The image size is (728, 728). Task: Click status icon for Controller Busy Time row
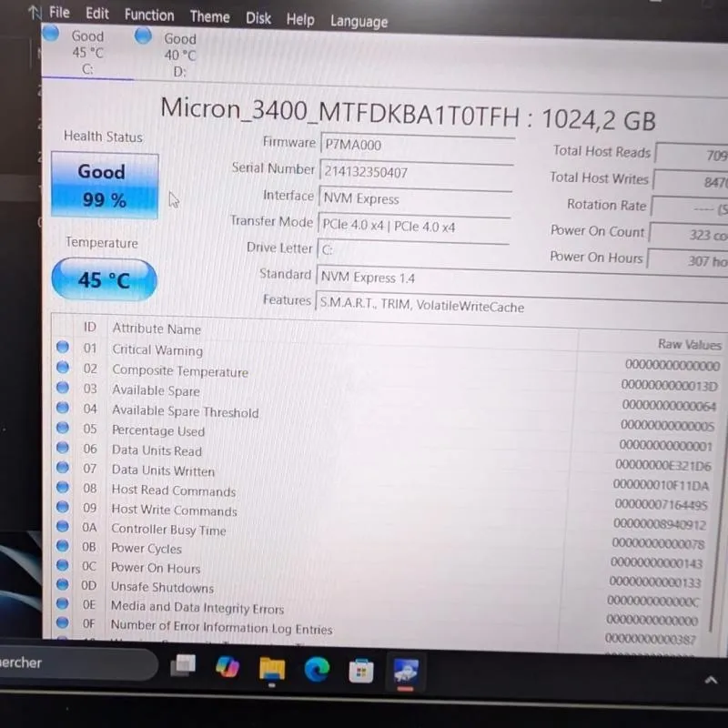pyautogui.click(x=63, y=526)
